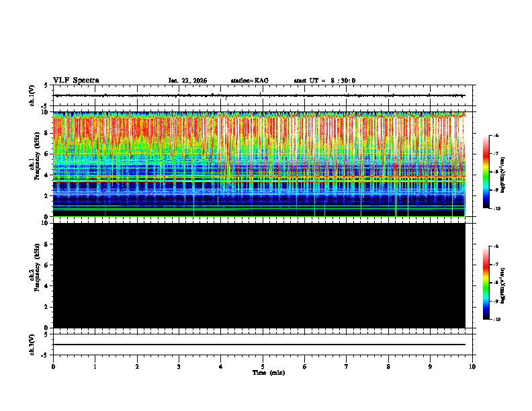532x411 pixels.
Task: Click the black ch.2 spectrogram panel
Action: [x=259, y=275]
